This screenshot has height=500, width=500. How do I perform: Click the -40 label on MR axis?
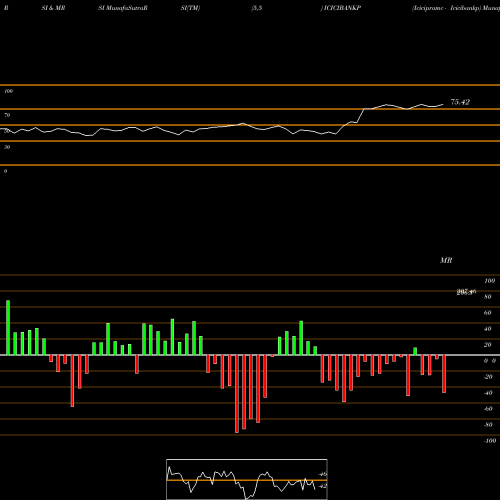[x=488, y=393]
